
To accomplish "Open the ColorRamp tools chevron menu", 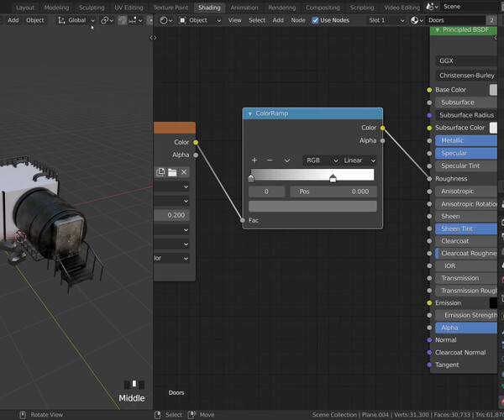I will point(286,160).
